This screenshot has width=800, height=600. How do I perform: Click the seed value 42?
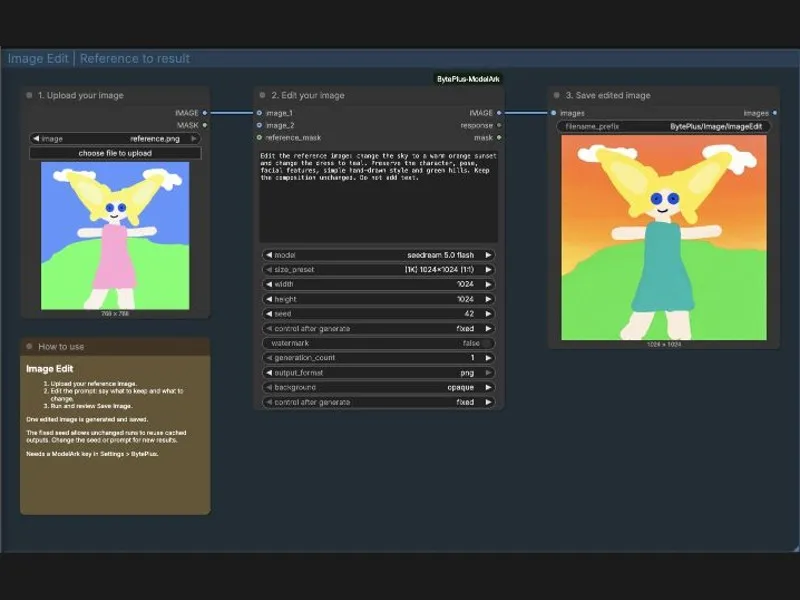tap(469, 314)
